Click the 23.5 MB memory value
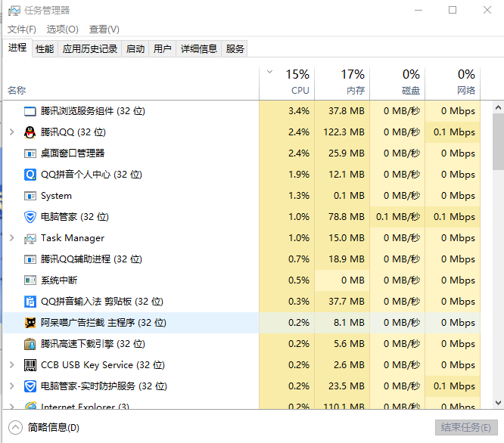This screenshot has width=504, height=443. pyautogui.click(x=346, y=386)
